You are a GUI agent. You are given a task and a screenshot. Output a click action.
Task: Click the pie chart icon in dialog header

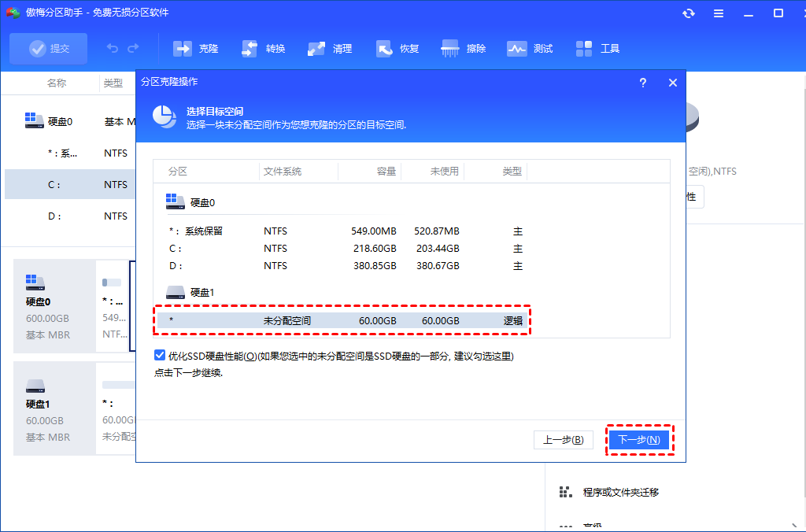pos(165,116)
